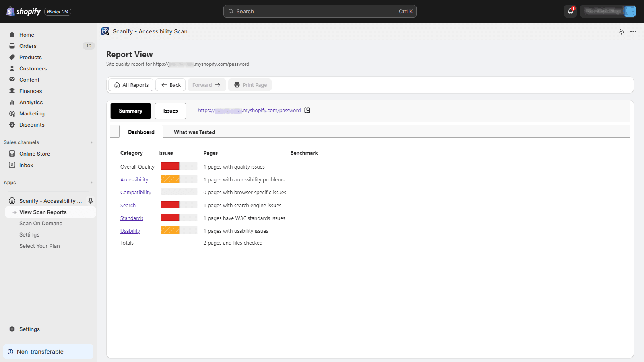Open Home from the sidebar

(x=27, y=35)
